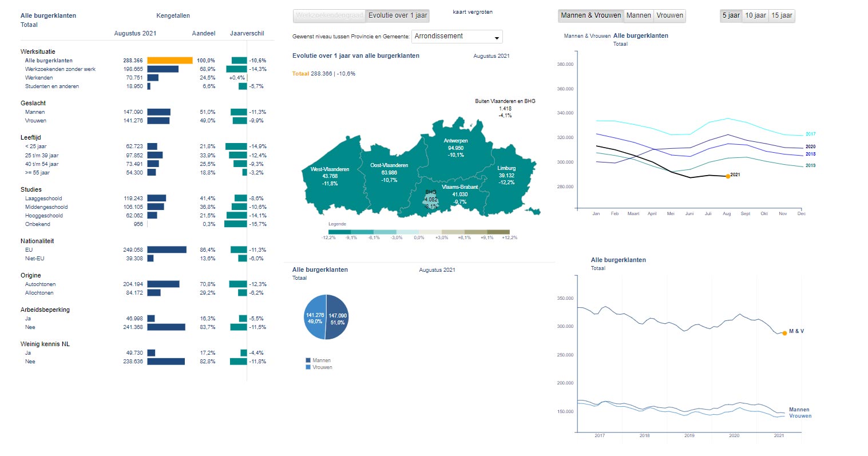868x456 pixels.
Task: Switch to the 10 jaar time range
Action: (755, 15)
